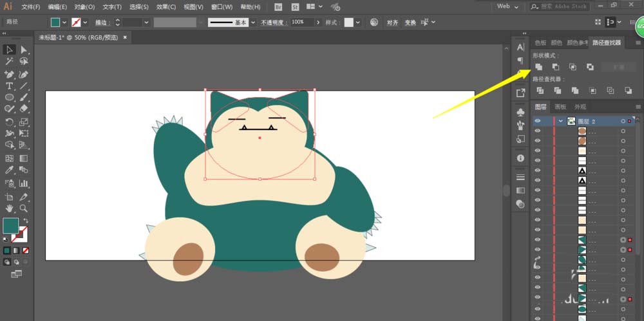Select the Type tool
The image size is (644, 321).
click(10, 86)
